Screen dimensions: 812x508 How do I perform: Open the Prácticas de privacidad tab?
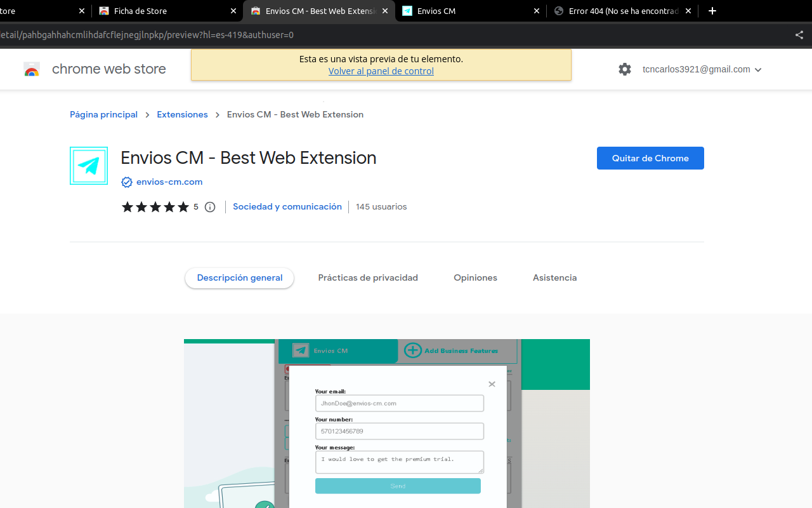[368, 277]
